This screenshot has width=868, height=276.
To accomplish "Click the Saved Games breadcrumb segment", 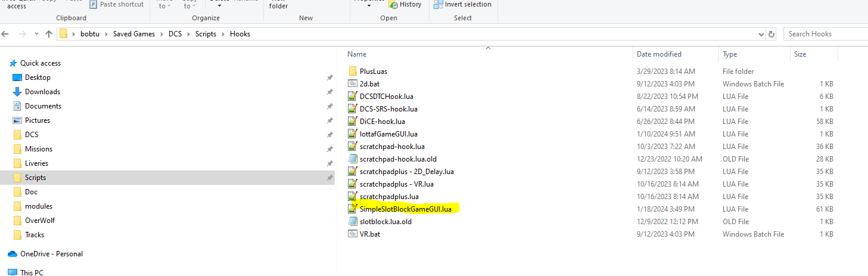I will [134, 34].
